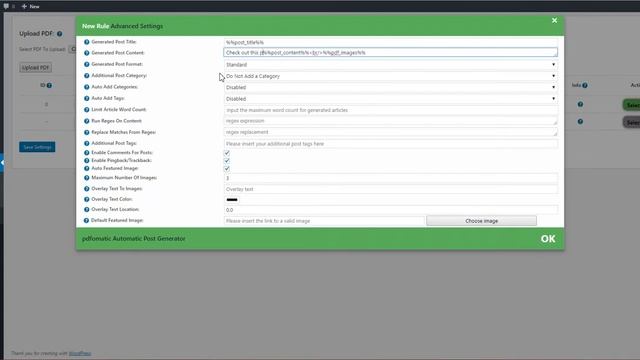640x360 pixels.
Task: Click Info help icon in first table row
Action: [580, 104]
